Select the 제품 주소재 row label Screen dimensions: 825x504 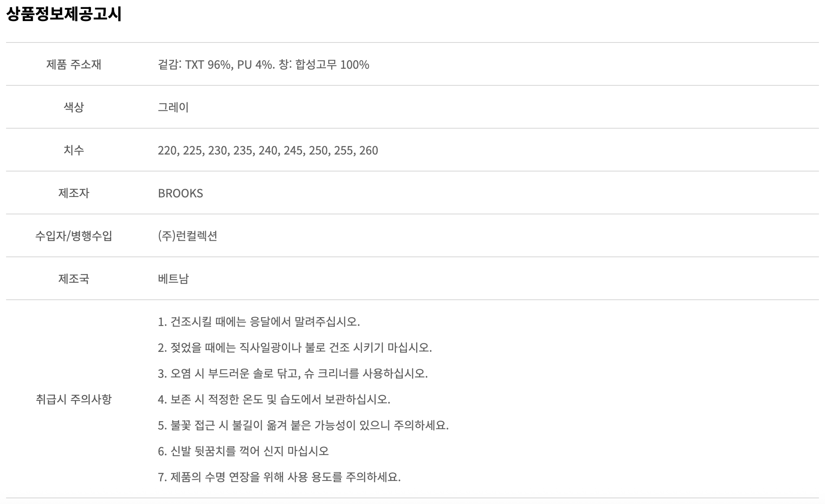[x=74, y=64]
